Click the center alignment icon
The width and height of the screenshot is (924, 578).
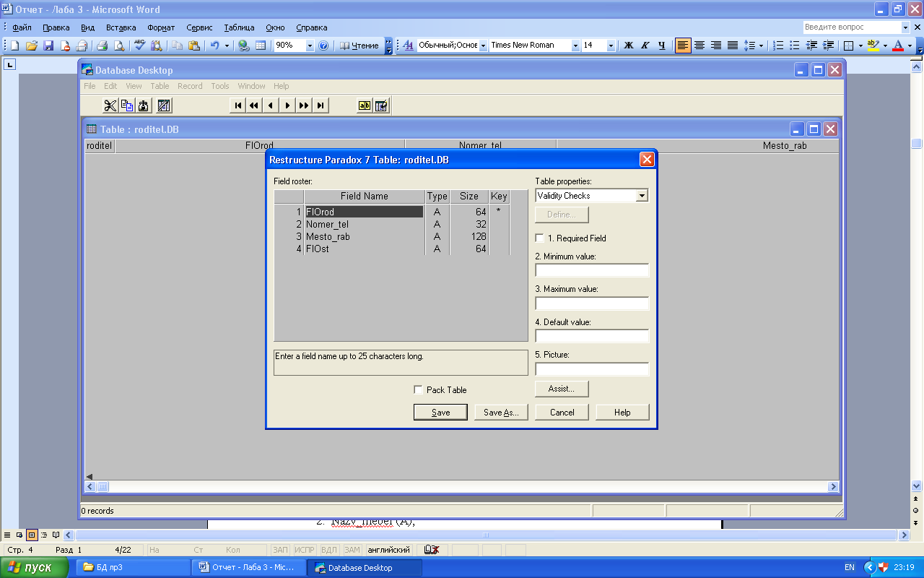click(699, 46)
